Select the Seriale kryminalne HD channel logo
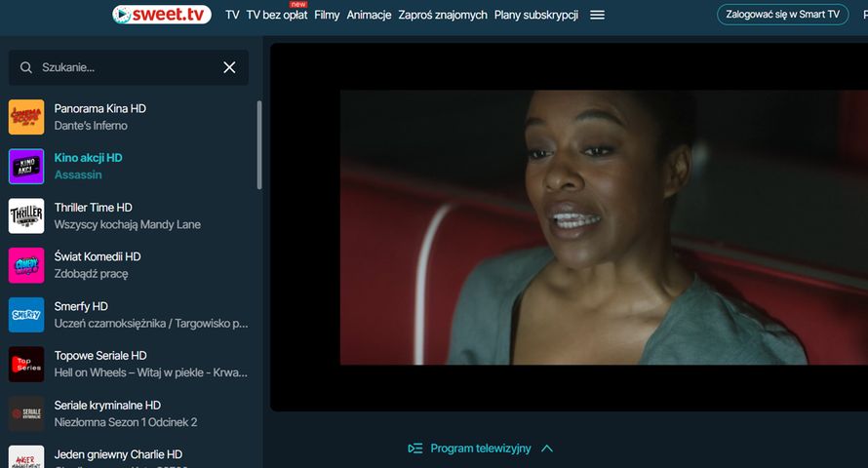The image size is (868, 468). [26, 413]
